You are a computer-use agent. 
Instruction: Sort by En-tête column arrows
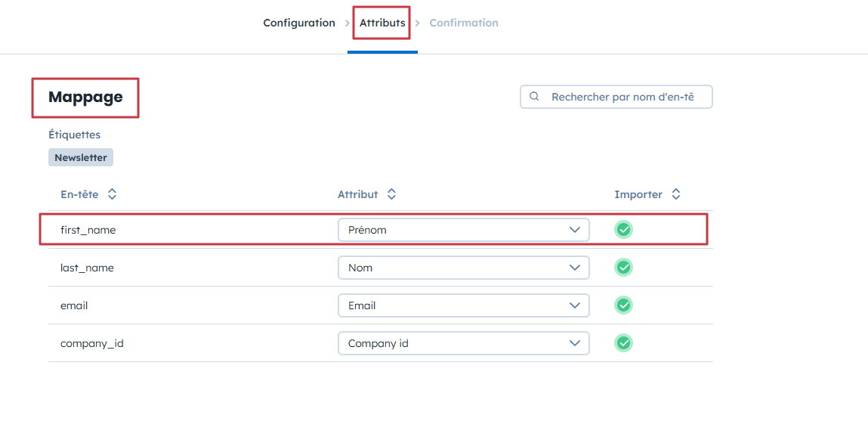pos(112,194)
